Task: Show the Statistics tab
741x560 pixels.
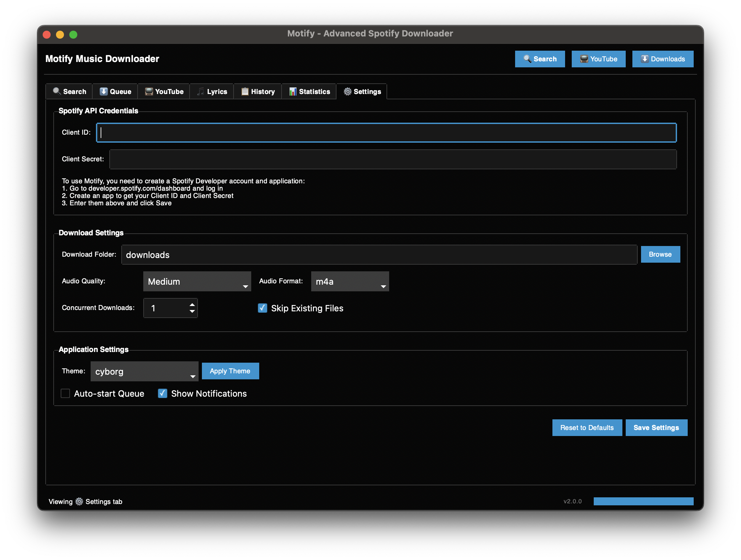Action: 309,91
